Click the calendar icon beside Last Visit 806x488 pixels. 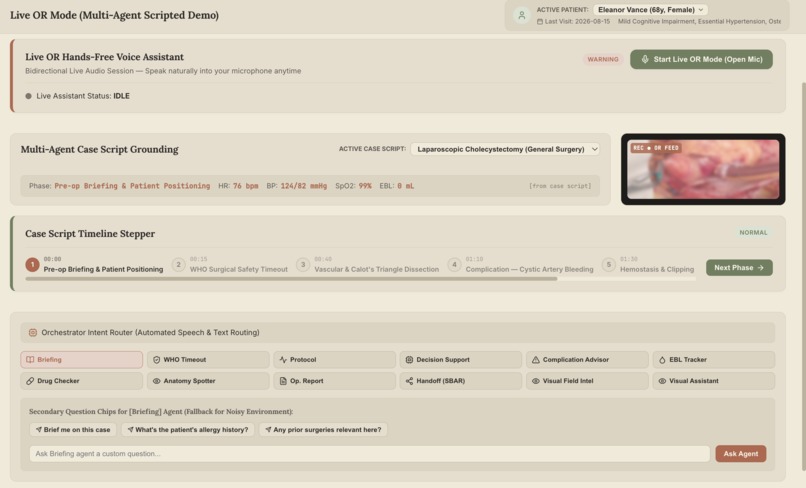point(540,22)
